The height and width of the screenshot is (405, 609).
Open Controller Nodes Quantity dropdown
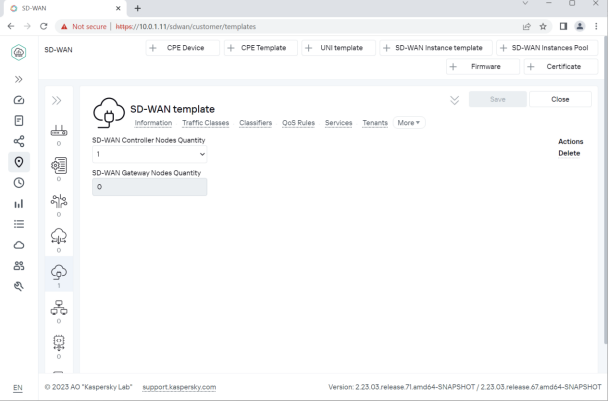coord(150,154)
